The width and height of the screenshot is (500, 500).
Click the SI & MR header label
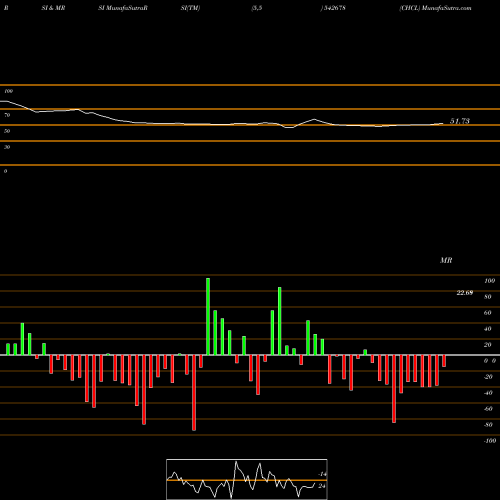click(53, 8)
